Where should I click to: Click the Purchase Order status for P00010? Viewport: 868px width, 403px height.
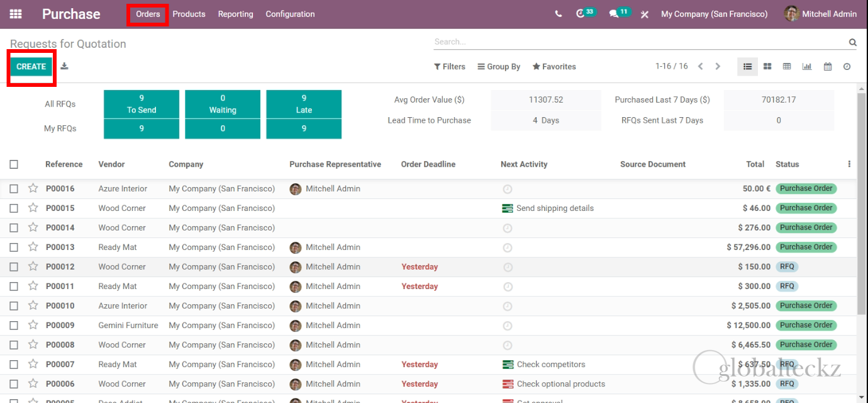(x=806, y=305)
